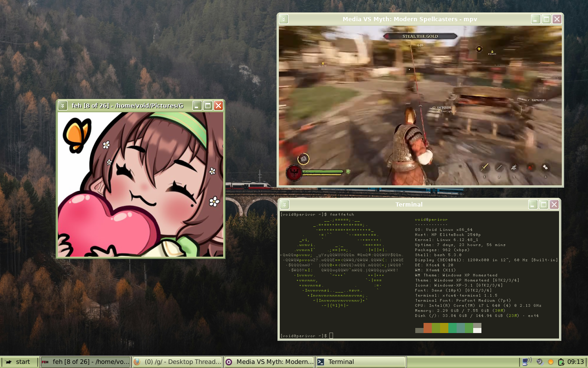The width and height of the screenshot is (588, 368).
Task: Click the 'OS: Void Linux x86_64' line
Action: pyautogui.click(x=444, y=230)
